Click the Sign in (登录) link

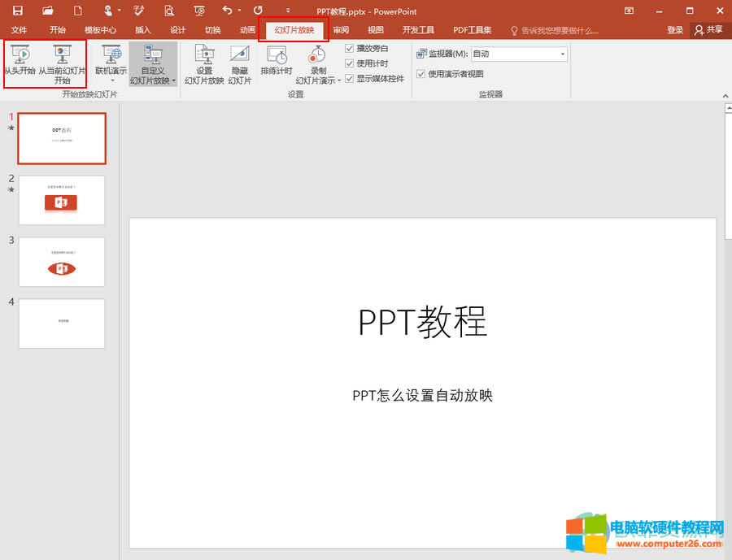(x=675, y=30)
